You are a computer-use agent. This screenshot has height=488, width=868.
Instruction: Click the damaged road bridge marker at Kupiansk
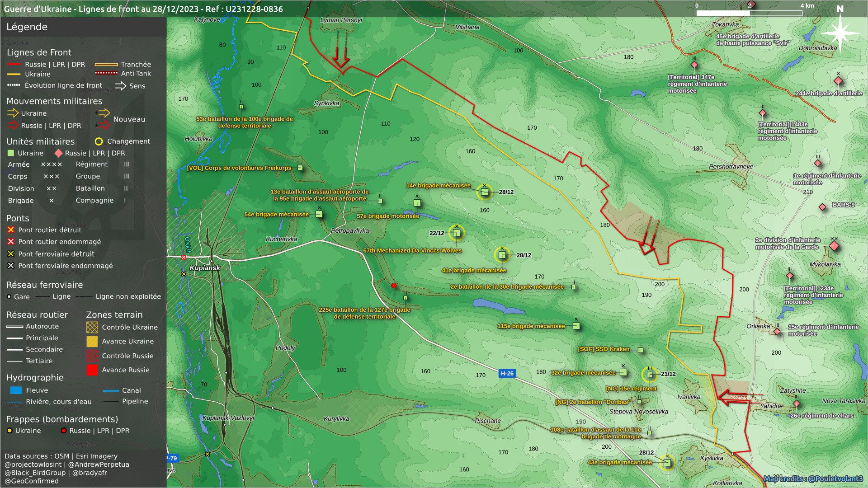pos(184,258)
